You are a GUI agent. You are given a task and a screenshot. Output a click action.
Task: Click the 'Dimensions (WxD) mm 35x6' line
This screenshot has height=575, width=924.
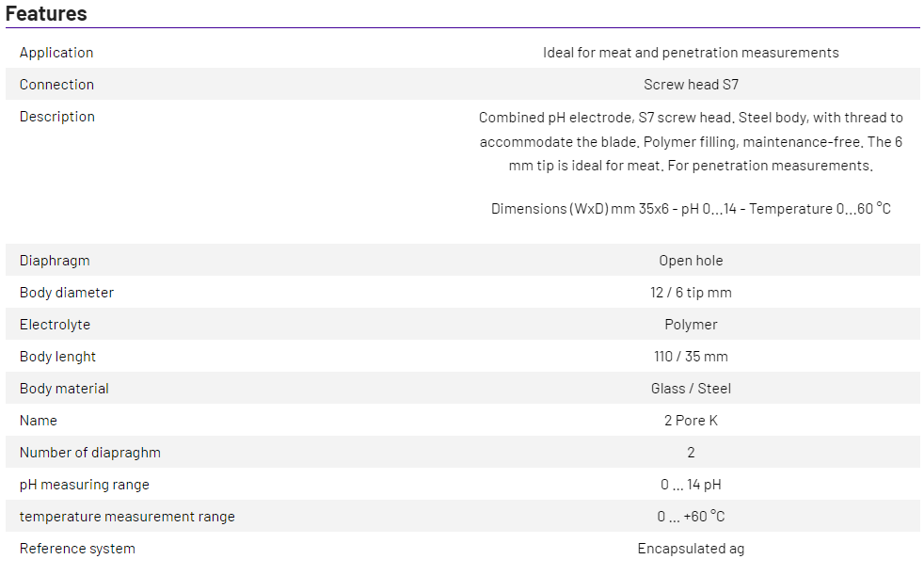691,209
